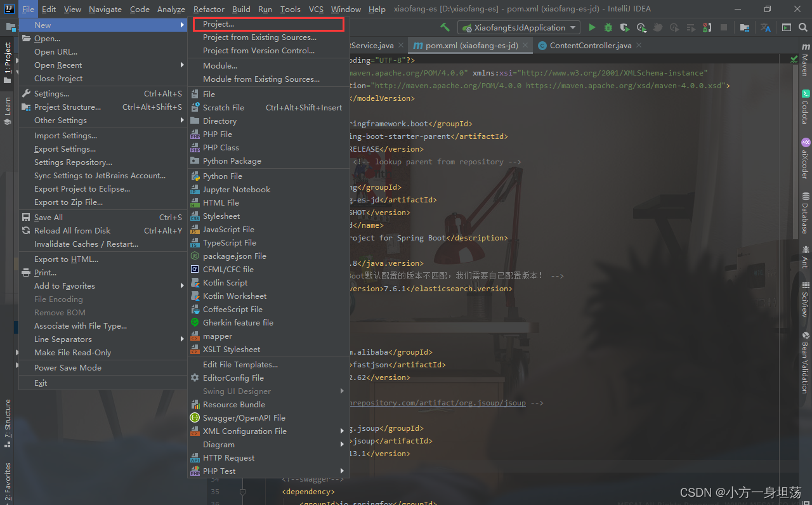Choose Jupyter Notebook from New submenu

coord(268,189)
